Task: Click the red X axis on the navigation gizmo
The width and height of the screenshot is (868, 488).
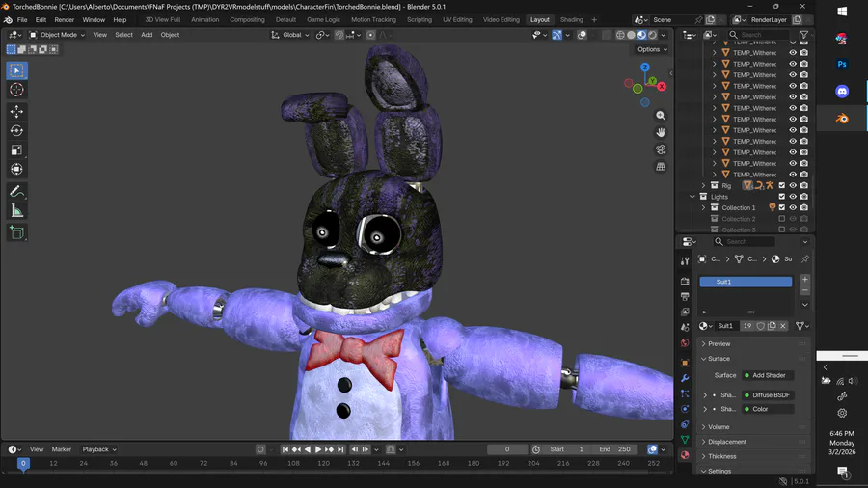Action: click(x=662, y=86)
